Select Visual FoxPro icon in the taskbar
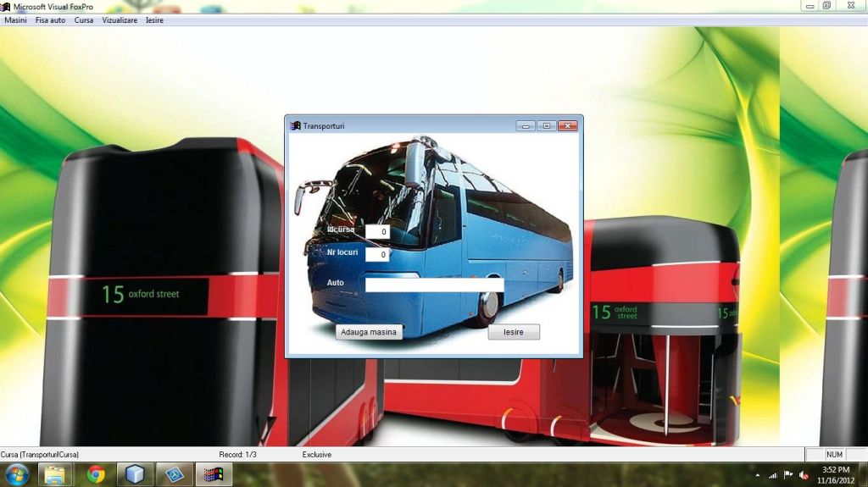Screen dimensions: 868x487 point(213,474)
